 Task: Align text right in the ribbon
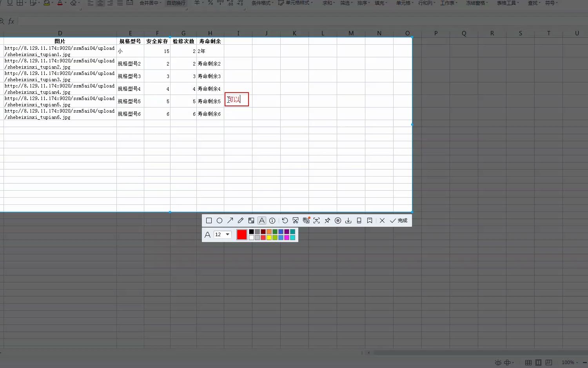[110, 2]
